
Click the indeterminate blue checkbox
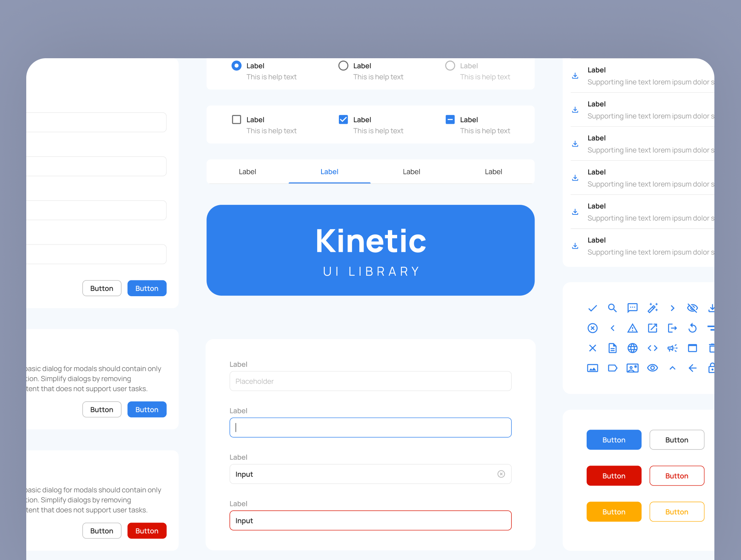450,120
